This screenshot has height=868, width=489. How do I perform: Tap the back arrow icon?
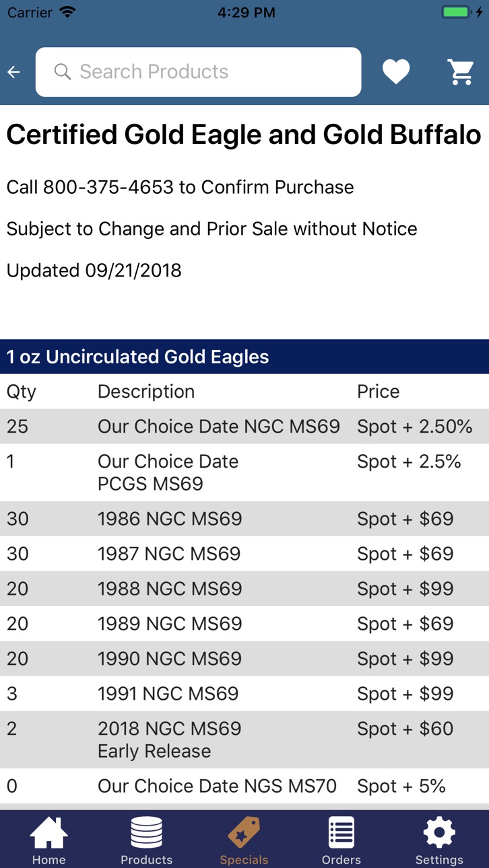point(13,72)
